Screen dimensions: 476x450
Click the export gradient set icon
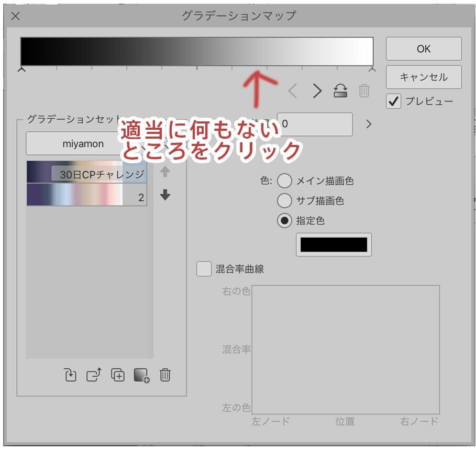click(93, 375)
